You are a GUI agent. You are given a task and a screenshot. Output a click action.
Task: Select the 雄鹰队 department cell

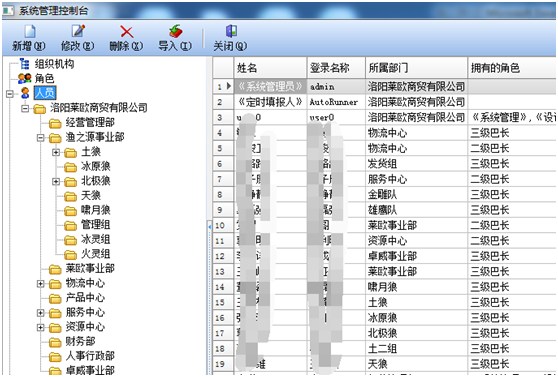[417, 210]
